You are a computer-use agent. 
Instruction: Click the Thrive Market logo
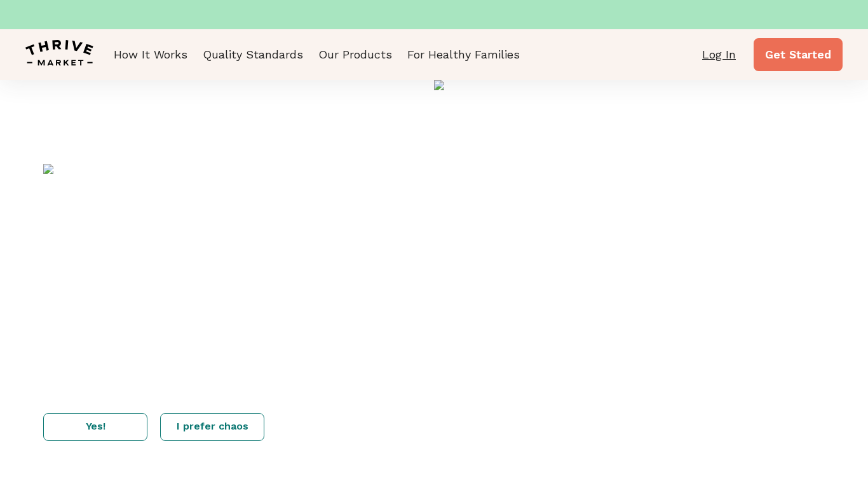tap(59, 53)
